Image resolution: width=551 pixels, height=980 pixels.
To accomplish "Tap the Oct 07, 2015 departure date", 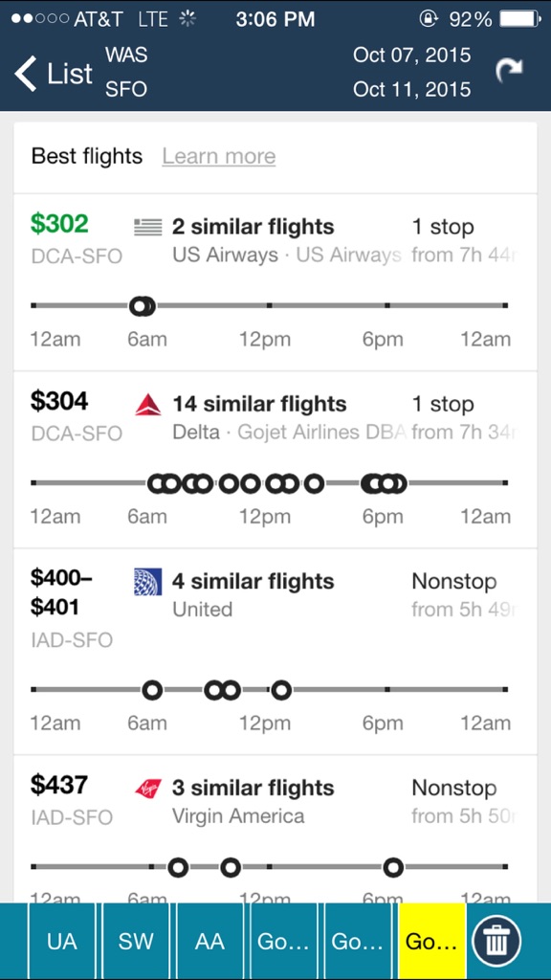I will 411,55.
